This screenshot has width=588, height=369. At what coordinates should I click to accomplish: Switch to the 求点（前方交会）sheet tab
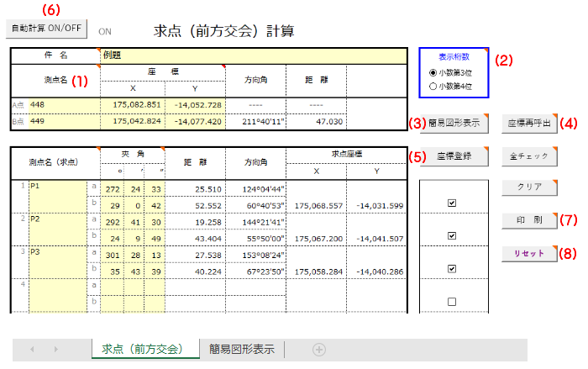click(145, 349)
